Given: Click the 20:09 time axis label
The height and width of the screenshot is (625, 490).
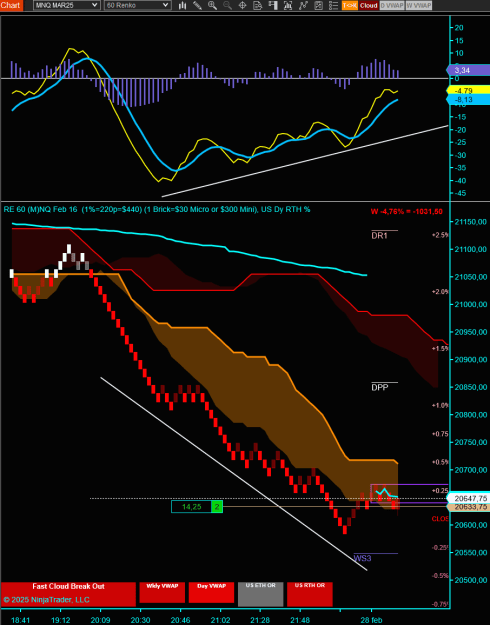Looking at the screenshot, I should pos(100,620).
